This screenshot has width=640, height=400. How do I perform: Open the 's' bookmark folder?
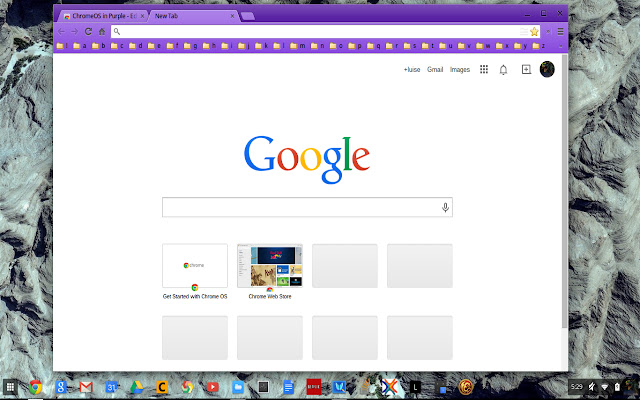point(411,46)
